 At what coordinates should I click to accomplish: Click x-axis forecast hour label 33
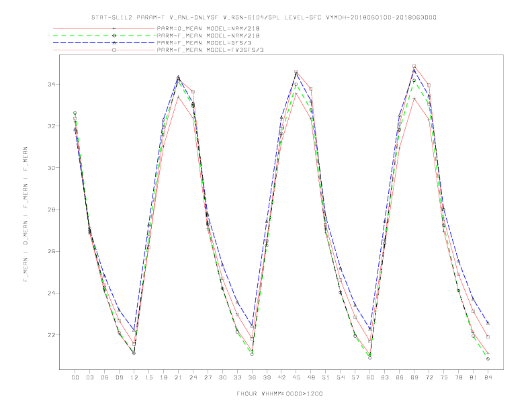(237, 377)
